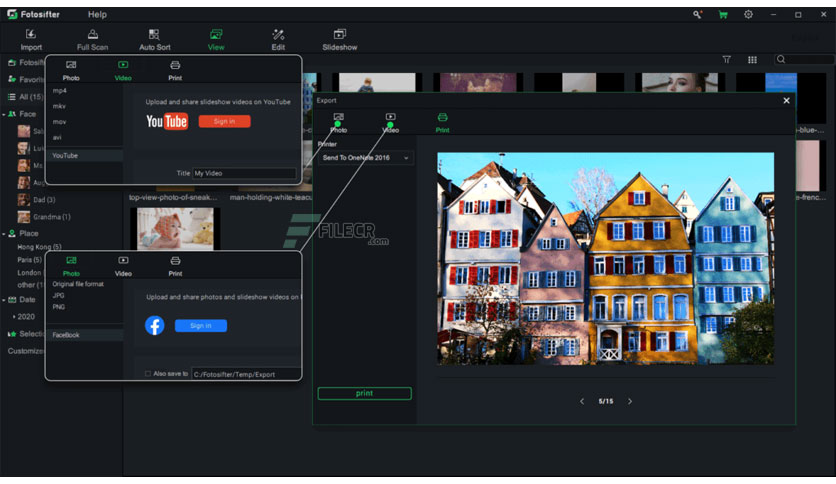The width and height of the screenshot is (836, 484).
Task: Choose the PNG export format
Action: click(x=59, y=307)
